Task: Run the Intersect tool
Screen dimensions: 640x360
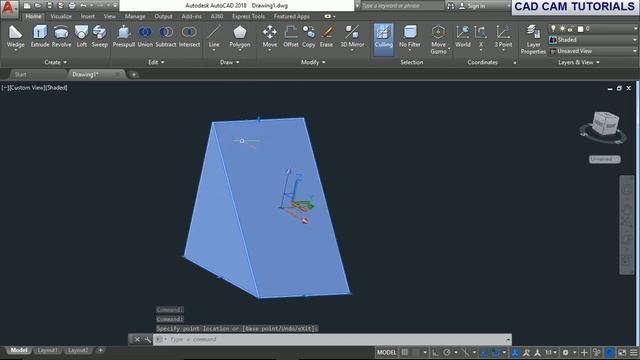Action: tap(189, 37)
